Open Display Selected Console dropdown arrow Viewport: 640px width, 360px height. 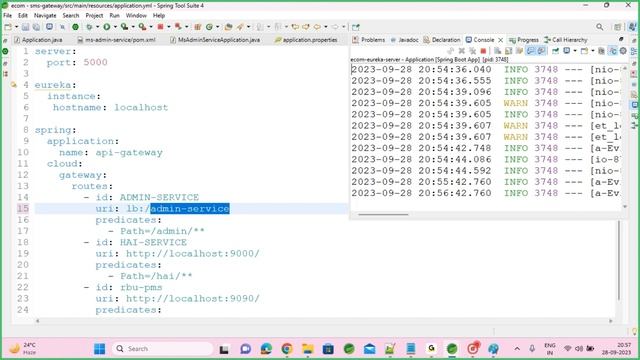click(575, 51)
